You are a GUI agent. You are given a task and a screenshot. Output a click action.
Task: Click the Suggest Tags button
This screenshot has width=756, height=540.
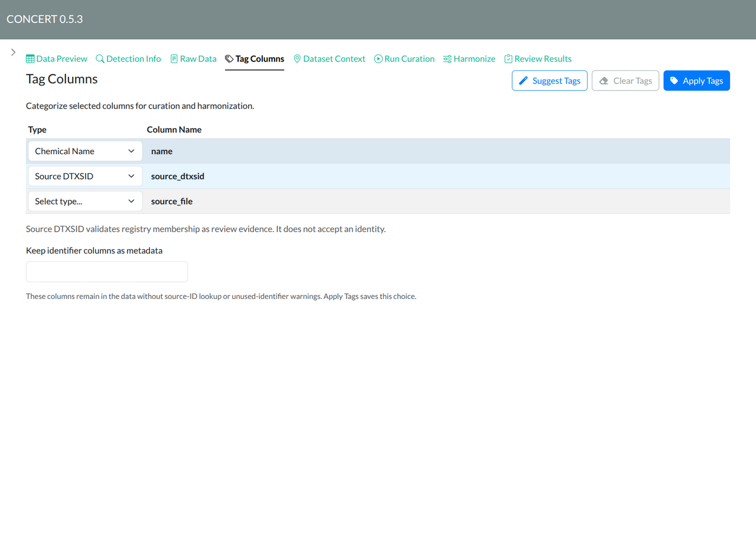pos(549,81)
